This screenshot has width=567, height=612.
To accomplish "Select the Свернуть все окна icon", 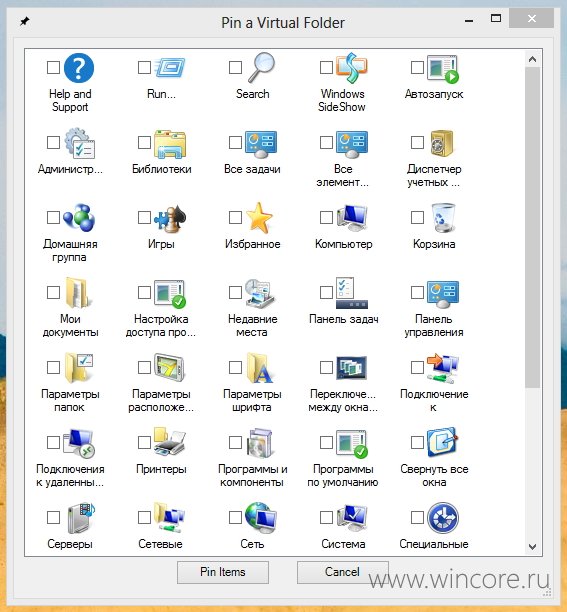I will tap(443, 442).
